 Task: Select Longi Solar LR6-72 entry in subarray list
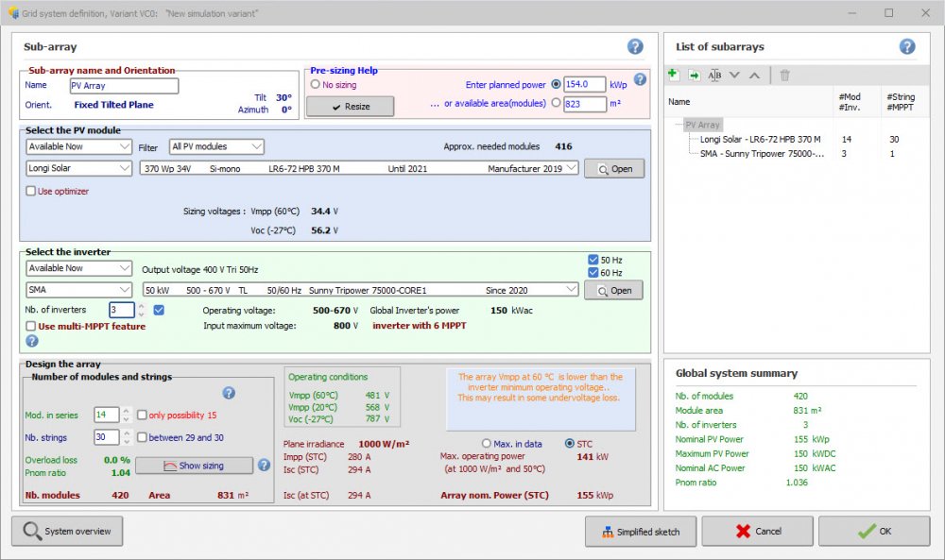click(x=760, y=139)
